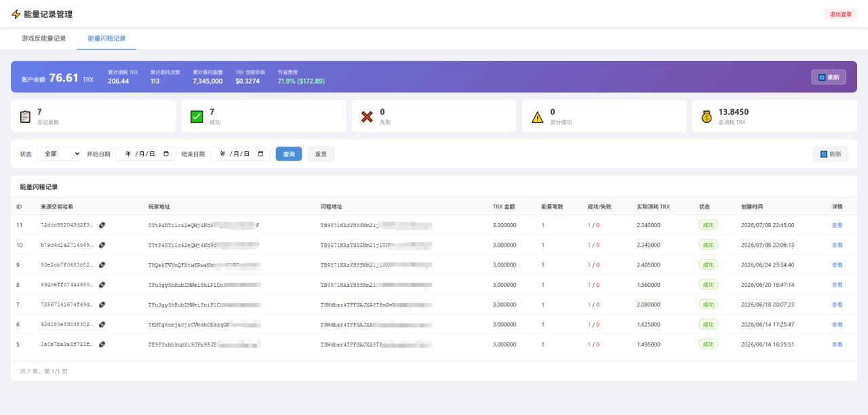Open 查看 details for record ID 10

837,245
